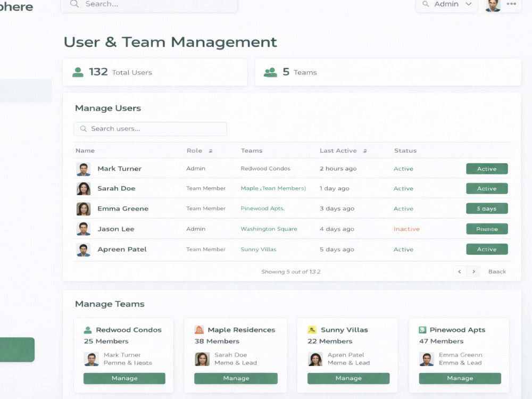Go to the next page of users
Image resolution: width=532 pixels, height=399 pixels.
click(x=473, y=271)
